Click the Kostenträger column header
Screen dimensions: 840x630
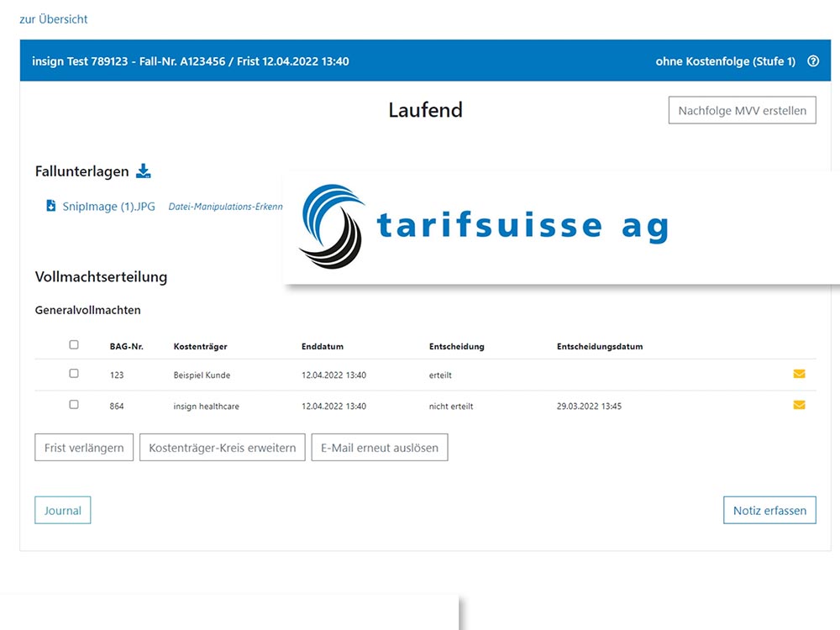(x=201, y=347)
